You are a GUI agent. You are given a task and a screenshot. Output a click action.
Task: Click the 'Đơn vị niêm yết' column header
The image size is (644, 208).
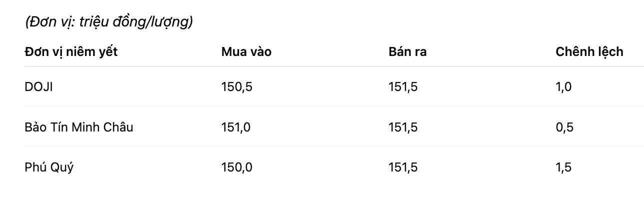pos(71,51)
